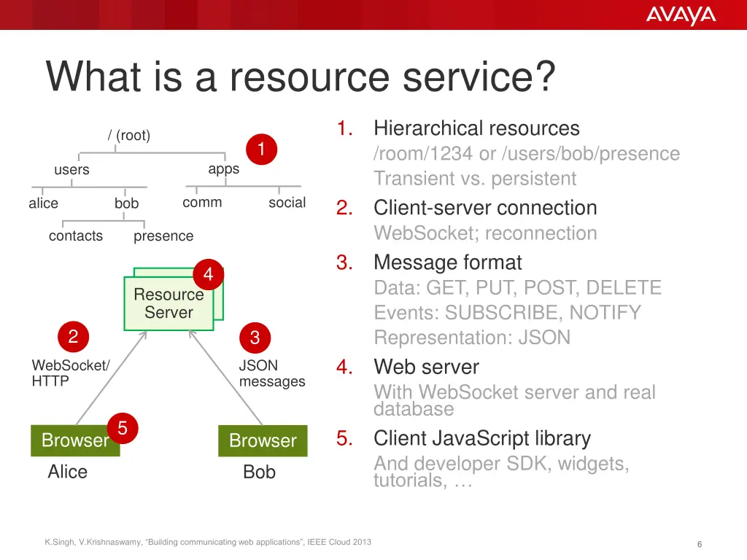
Task: Click the 'bob' tree node
Action: [126, 203]
